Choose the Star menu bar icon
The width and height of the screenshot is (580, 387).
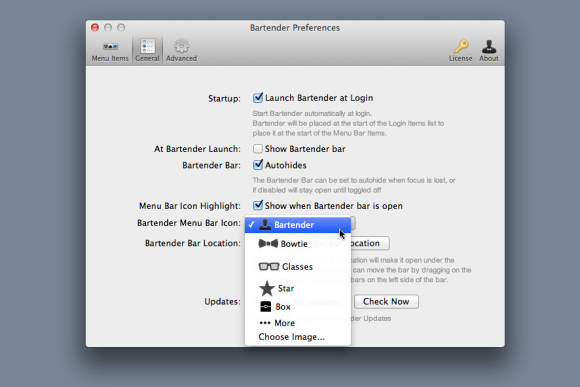(x=298, y=288)
